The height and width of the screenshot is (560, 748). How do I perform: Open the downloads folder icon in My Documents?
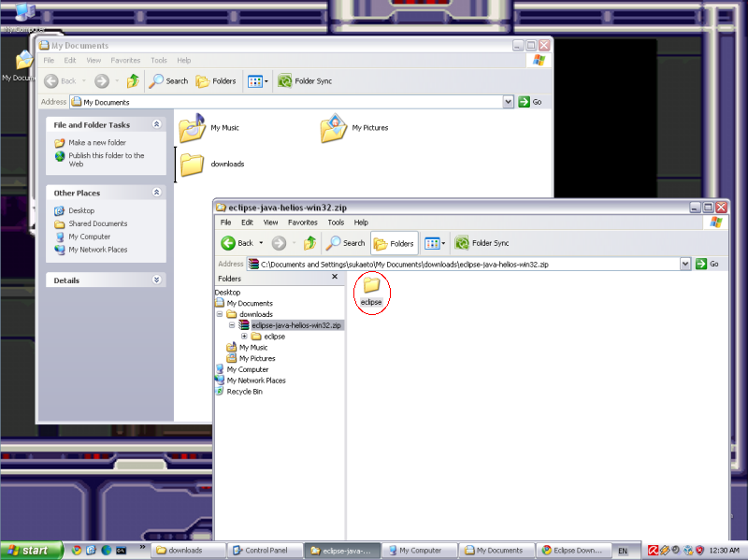tap(193, 165)
